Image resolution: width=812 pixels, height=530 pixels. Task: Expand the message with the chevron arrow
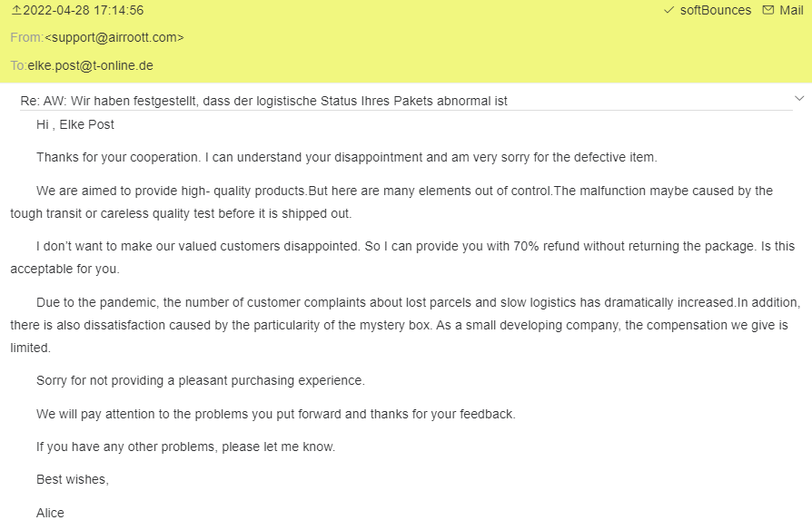(x=799, y=98)
